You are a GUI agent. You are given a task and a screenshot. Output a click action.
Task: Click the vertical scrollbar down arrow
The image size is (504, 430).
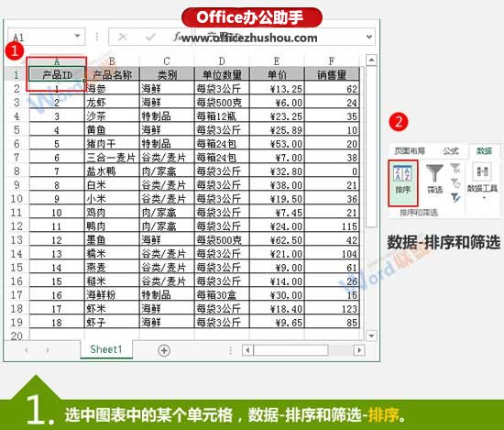pyautogui.click(x=371, y=336)
